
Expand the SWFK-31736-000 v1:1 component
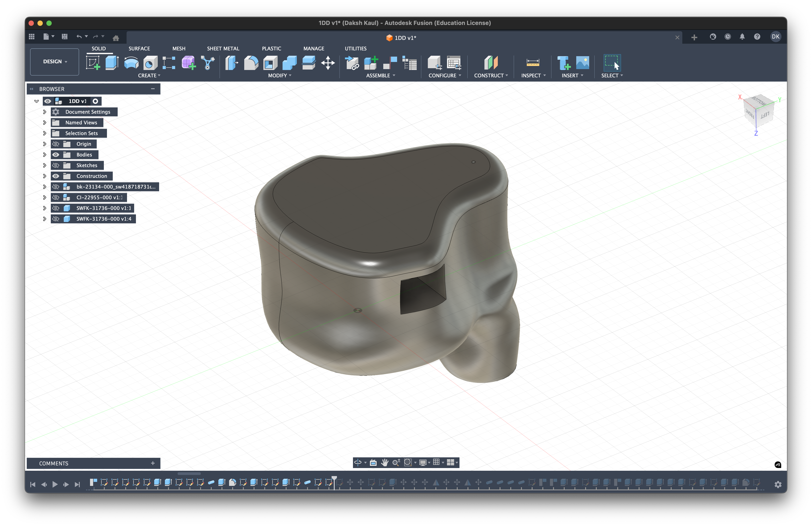pyautogui.click(x=44, y=208)
